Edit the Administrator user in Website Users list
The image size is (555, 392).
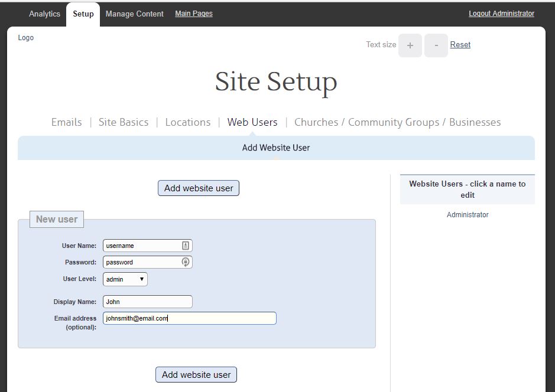pyautogui.click(x=468, y=215)
